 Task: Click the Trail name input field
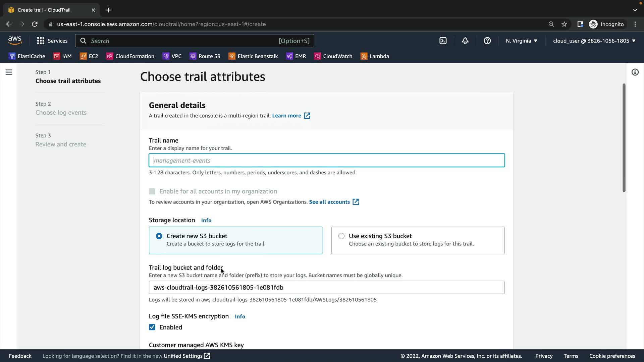tap(326, 161)
